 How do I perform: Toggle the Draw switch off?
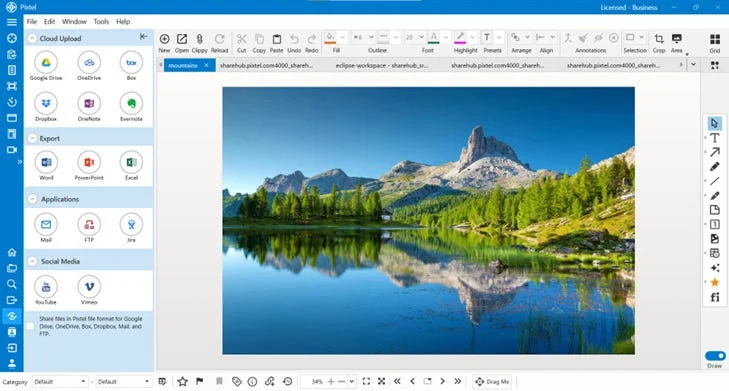[x=715, y=356]
